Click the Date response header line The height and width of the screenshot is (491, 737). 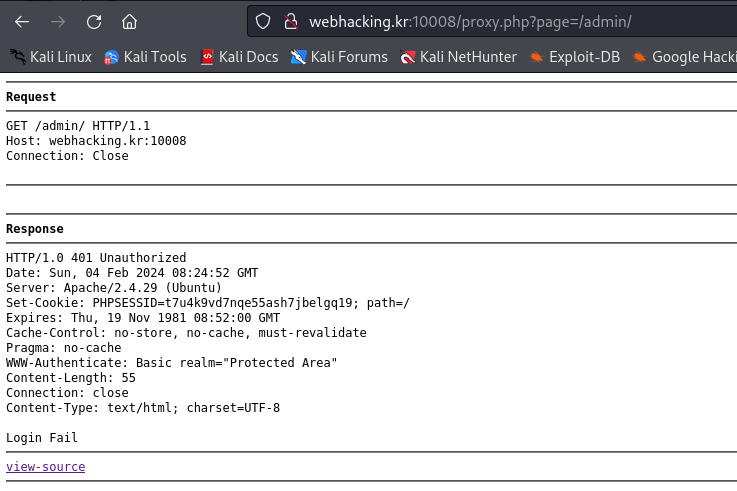(x=132, y=273)
